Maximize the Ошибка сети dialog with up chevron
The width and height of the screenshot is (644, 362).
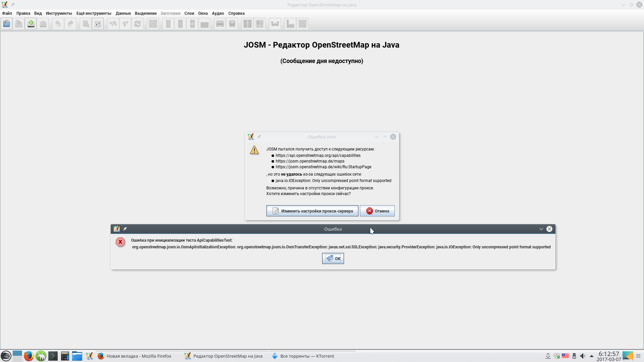385,137
